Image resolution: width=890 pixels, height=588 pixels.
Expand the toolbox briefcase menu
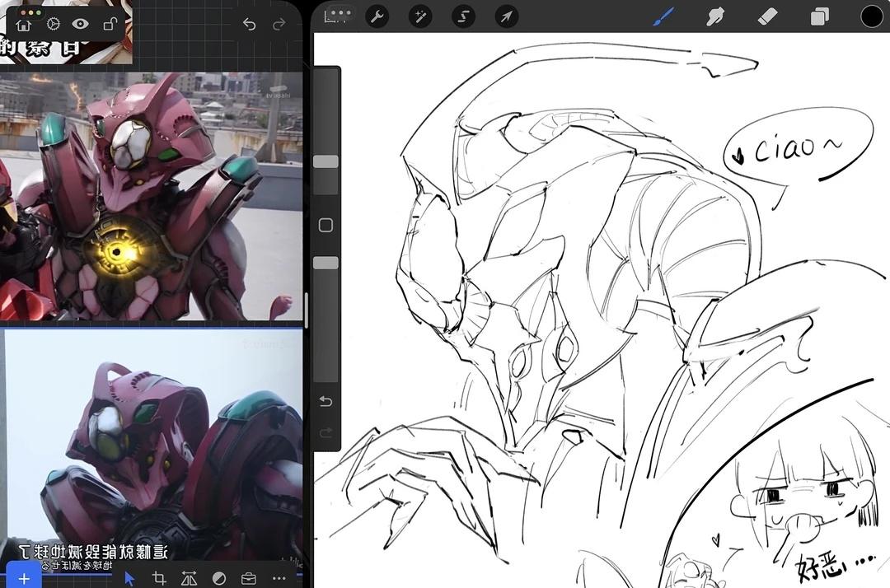(248, 578)
